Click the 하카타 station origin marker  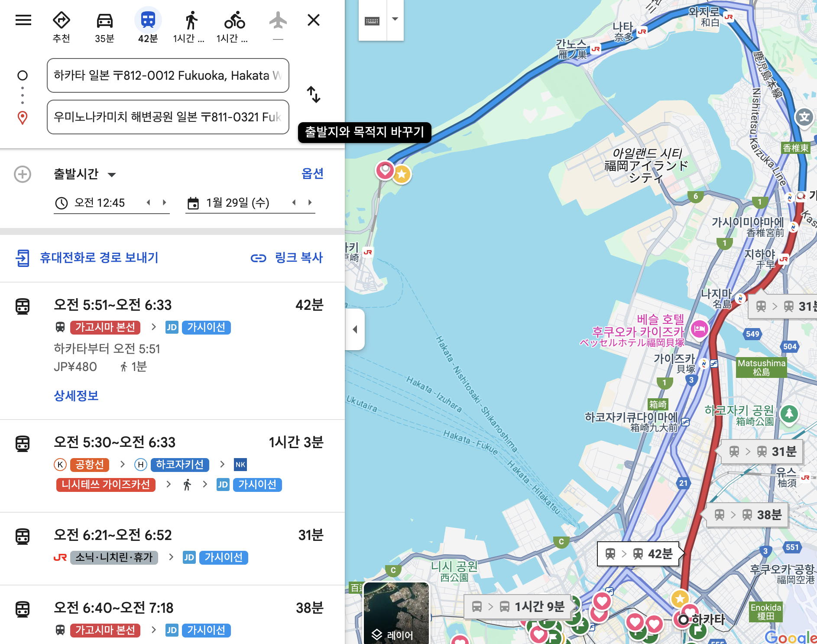coord(684,620)
